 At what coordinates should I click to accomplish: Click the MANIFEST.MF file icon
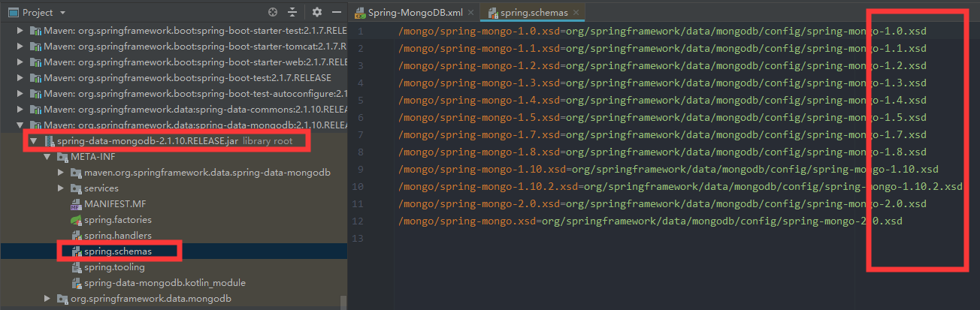76,204
